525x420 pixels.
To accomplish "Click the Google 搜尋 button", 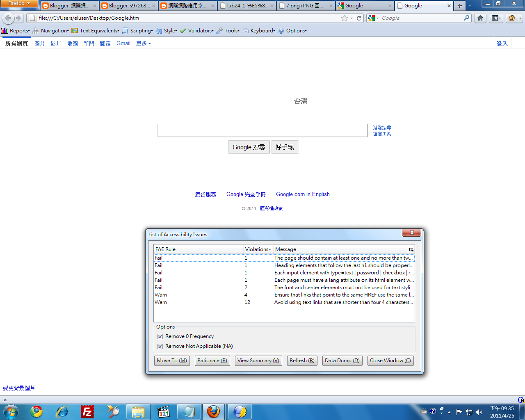I will point(249,147).
